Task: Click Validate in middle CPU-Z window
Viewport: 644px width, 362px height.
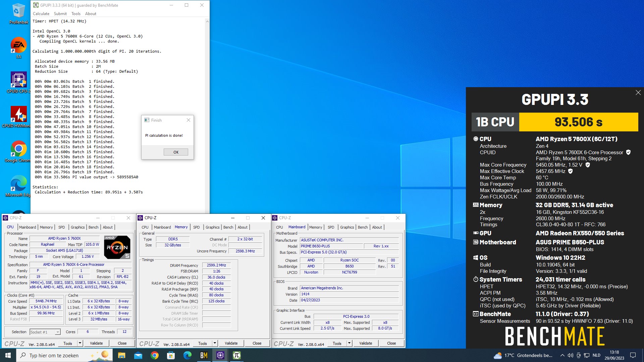Action: [x=231, y=343]
